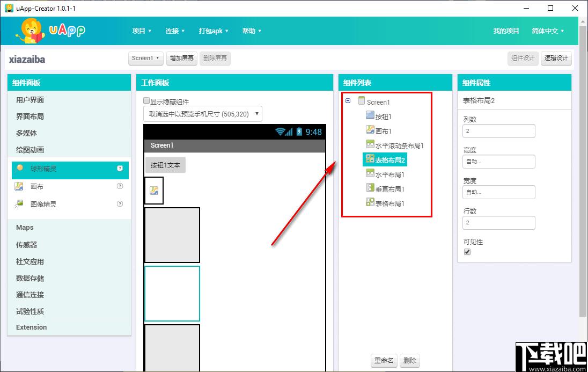Open help for 球形精灵 component
Image resolution: width=588 pixels, height=372 pixels.
120,168
